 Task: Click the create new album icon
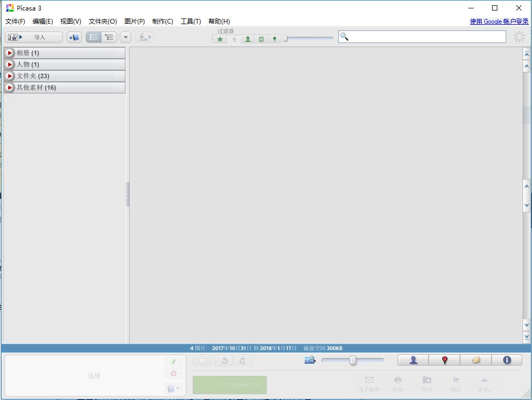pyautogui.click(x=74, y=37)
